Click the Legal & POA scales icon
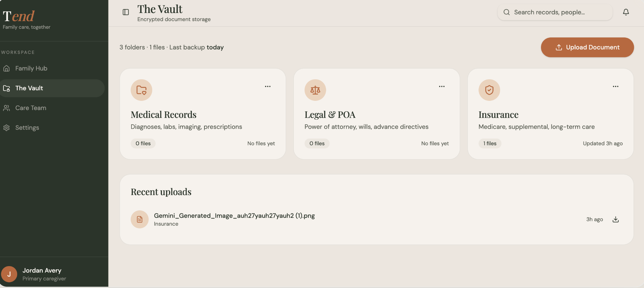 pyautogui.click(x=315, y=90)
